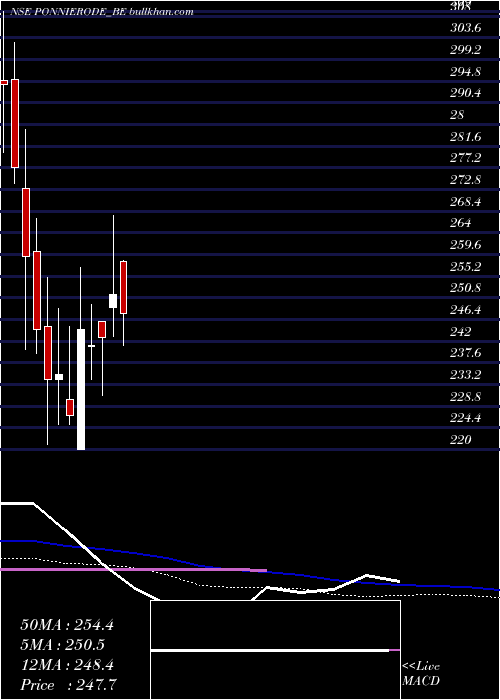Click the 237.6 price axis label
This screenshot has height=700, width=500.
[465, 353]
